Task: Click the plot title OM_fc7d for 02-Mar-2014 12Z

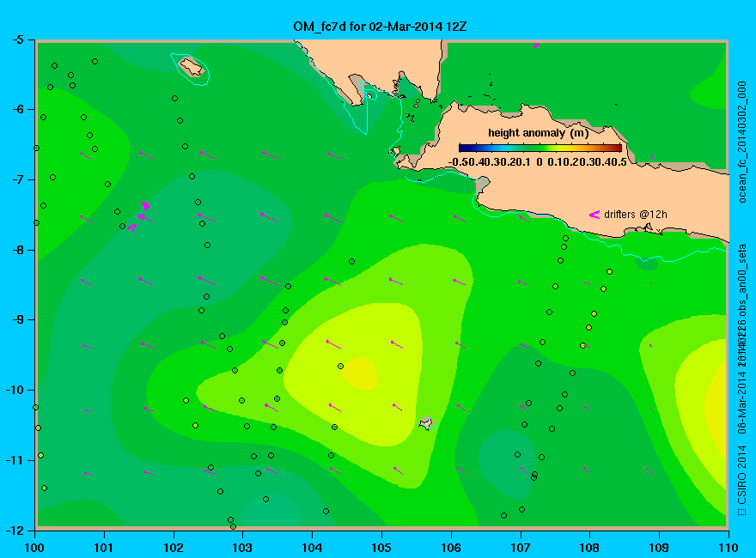Action: 380,26
